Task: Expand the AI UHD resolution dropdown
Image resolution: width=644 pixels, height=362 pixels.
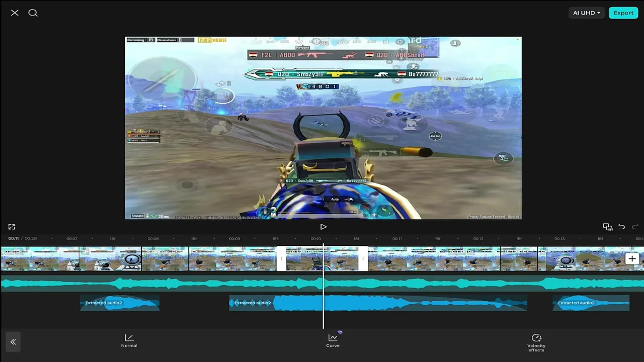Action: 587,13
